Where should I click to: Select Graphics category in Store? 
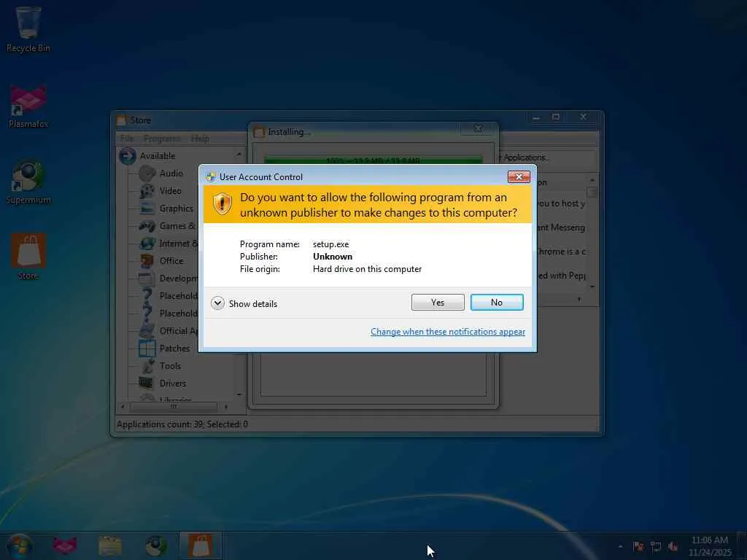pyautogui.click(x=177, y=209)
